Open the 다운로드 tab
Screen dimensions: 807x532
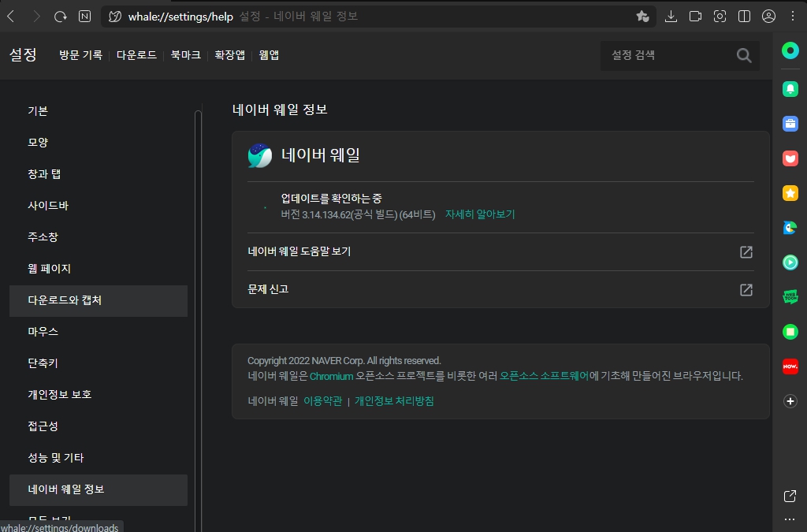pyautogui.click(x=136, y=55)
